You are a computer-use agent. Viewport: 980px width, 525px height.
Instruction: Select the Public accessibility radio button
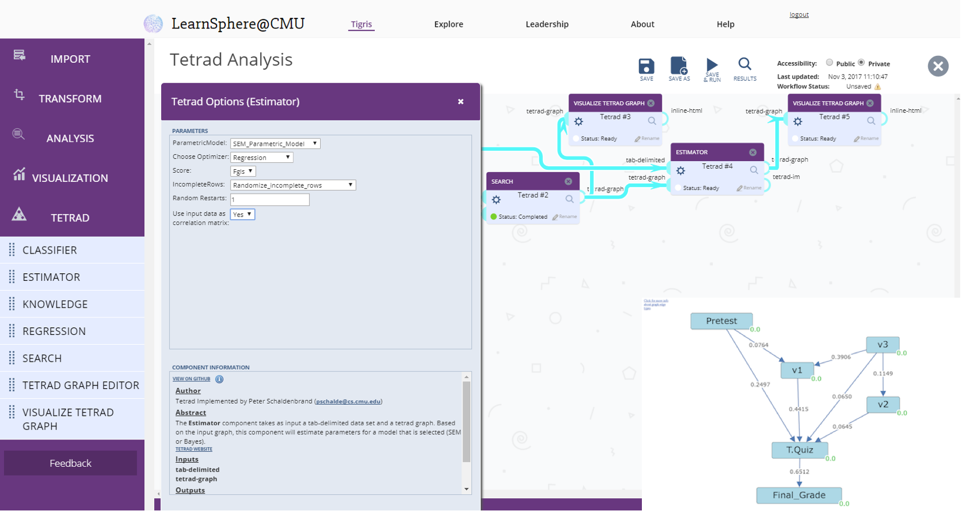829,63
